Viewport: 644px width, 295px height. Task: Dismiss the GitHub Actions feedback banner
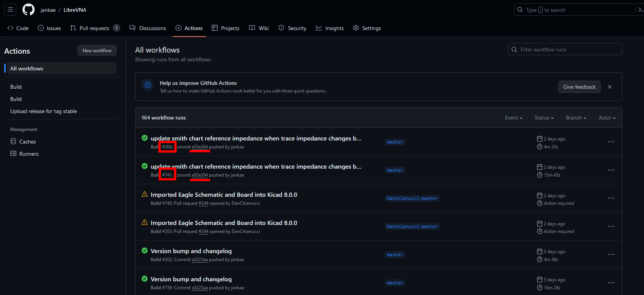pyautogui.click(x=610, y=87)
